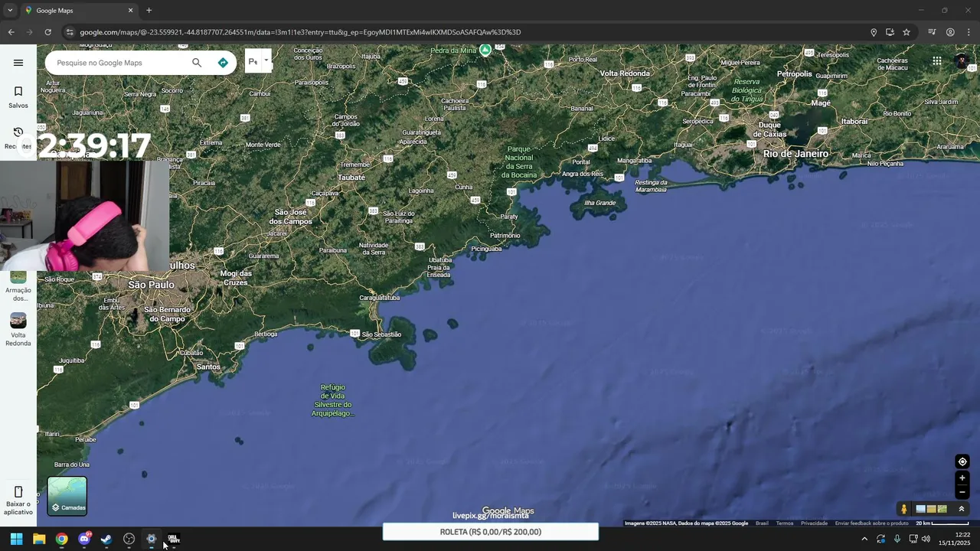980x551 pixels.
Task: Select the Google Maps browser tab
Action: [78, 11]
